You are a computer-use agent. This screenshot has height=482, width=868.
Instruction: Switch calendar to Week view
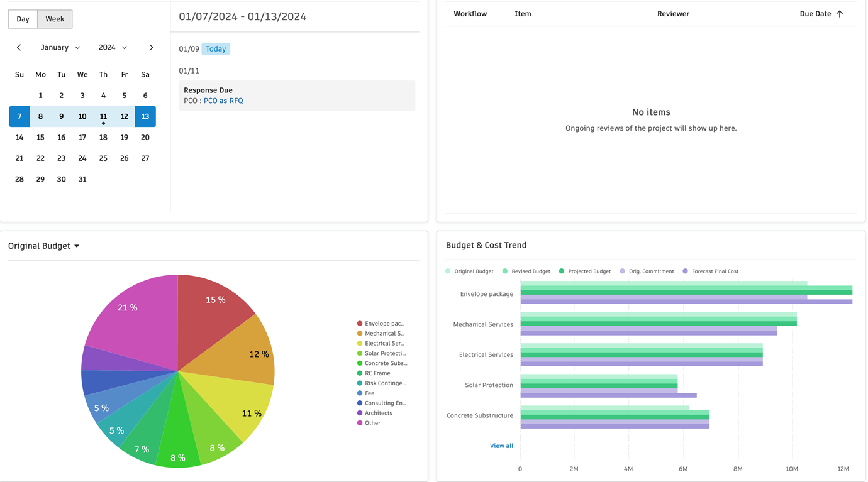[55, 19]
